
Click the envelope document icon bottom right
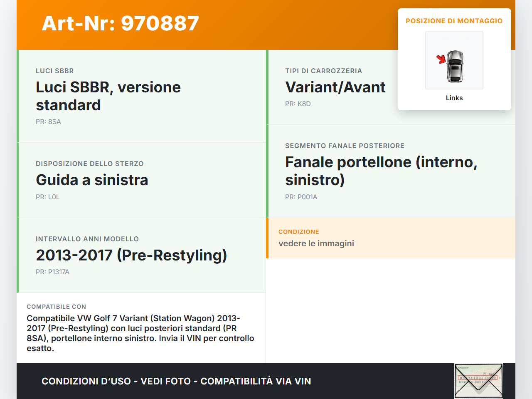pos(478,381)
